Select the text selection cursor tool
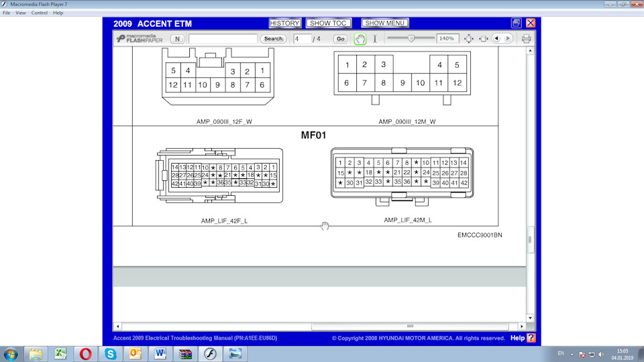644x362 pixels. tap(375, 39)
